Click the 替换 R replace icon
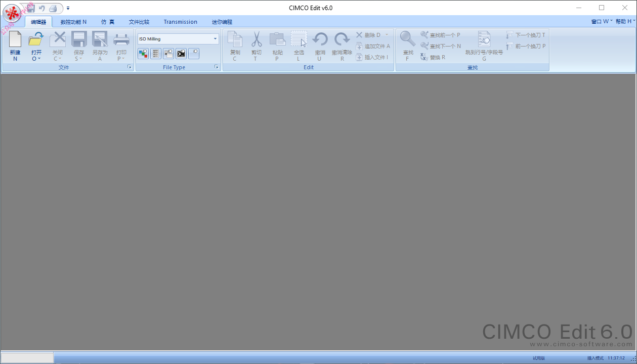Image resolution: width=637 pixels, height=364 pixels. (x=433, y=57)
